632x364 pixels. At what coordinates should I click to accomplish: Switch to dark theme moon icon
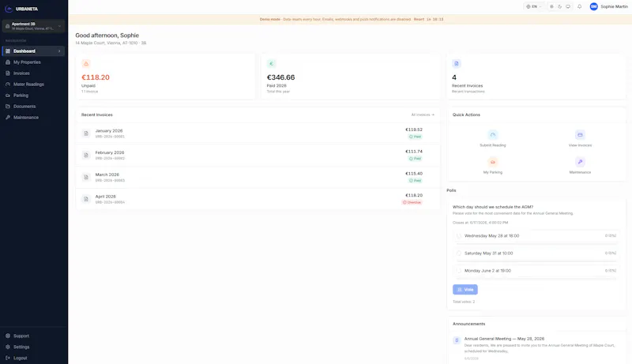click(559, 6)
